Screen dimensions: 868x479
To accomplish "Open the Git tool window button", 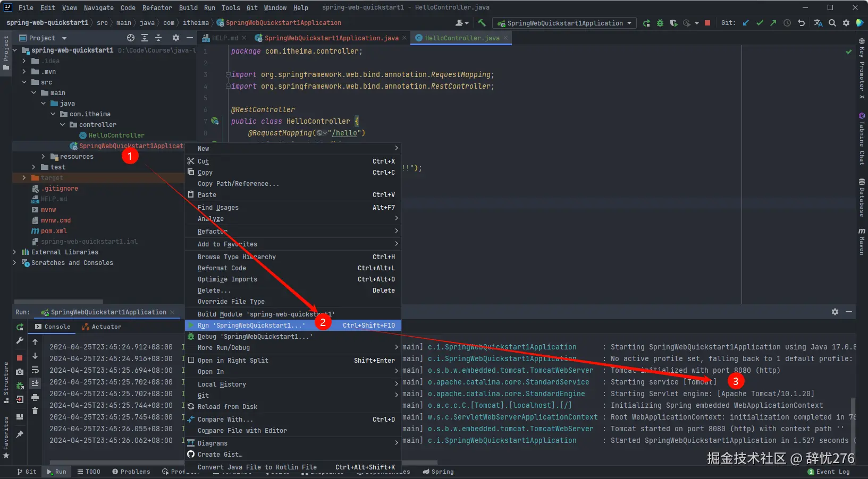I will 27,472.
